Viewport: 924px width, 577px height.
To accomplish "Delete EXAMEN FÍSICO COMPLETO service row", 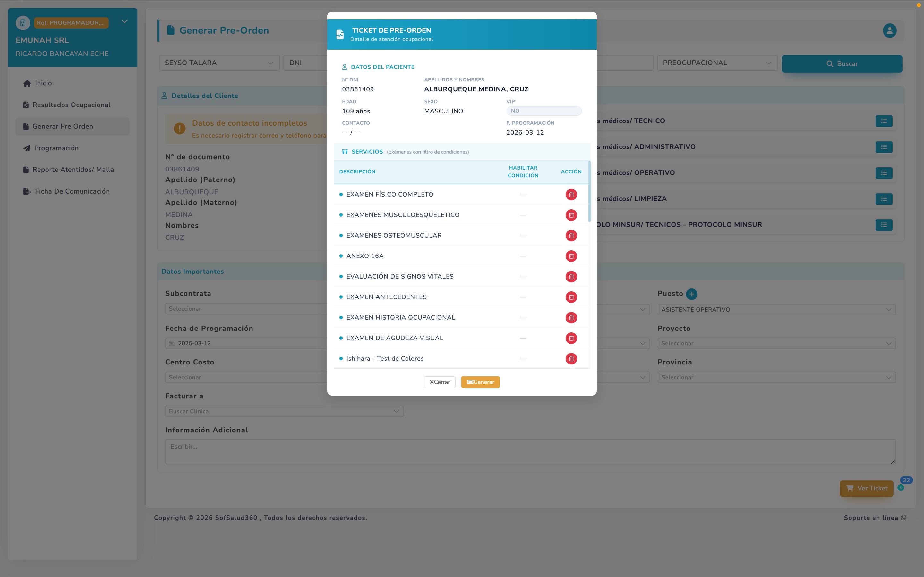I will click(x=571, y=195).
